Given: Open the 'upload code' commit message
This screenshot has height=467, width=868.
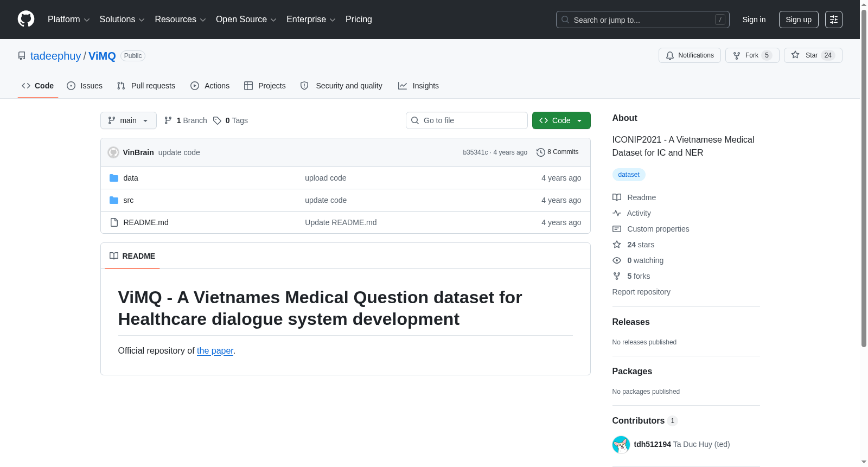Looking at the screenshot, I should (325, 178).
